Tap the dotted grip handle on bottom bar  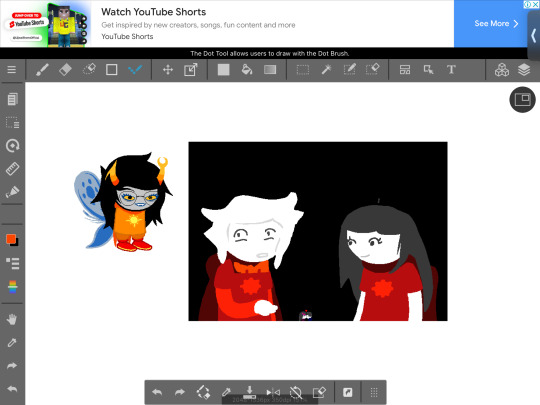(x=374, y=392)
